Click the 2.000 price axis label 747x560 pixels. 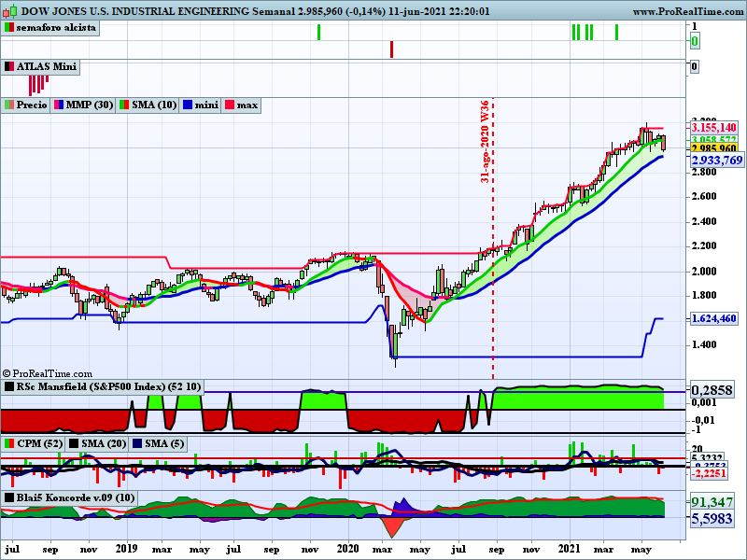704,271
